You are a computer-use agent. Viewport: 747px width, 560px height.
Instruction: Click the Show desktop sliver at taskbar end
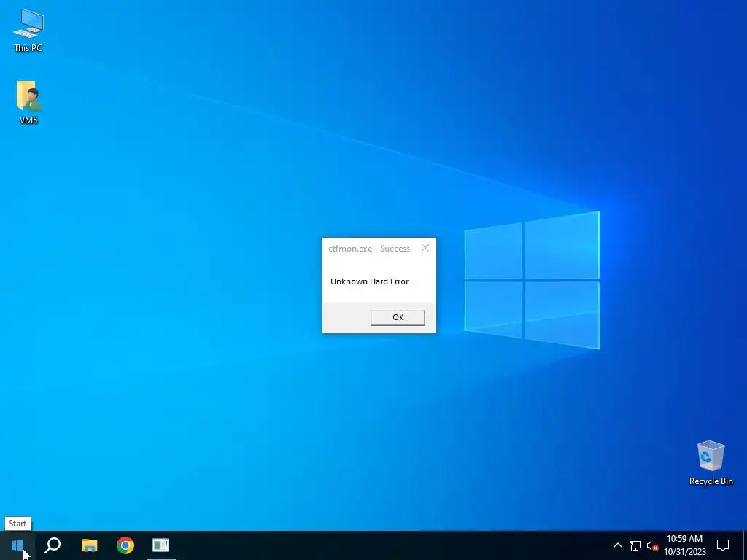[x=745, y=545]
